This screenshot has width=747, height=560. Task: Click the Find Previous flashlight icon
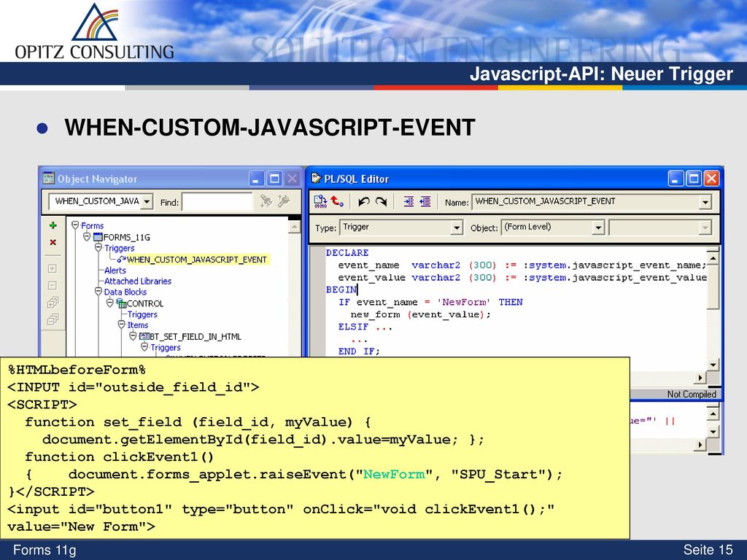[x=284, y=201]
